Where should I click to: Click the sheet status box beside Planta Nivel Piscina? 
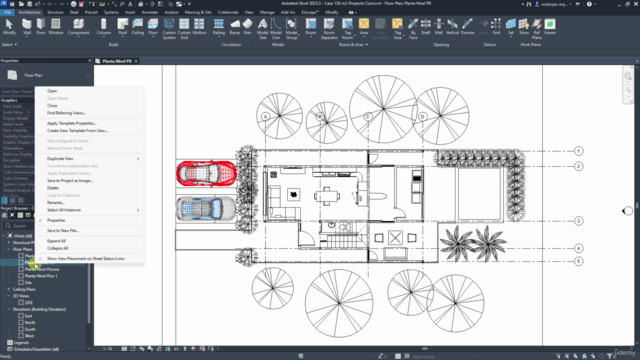click(21, 269)
